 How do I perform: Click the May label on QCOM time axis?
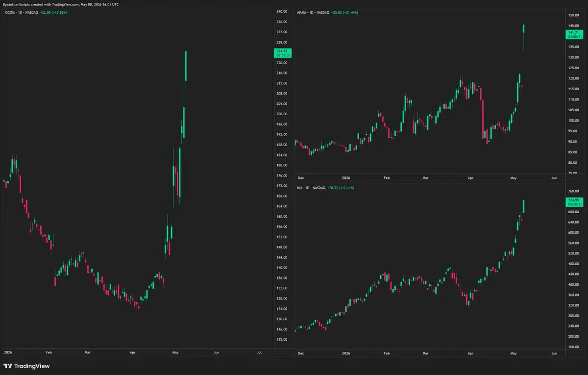pos(176,352)
